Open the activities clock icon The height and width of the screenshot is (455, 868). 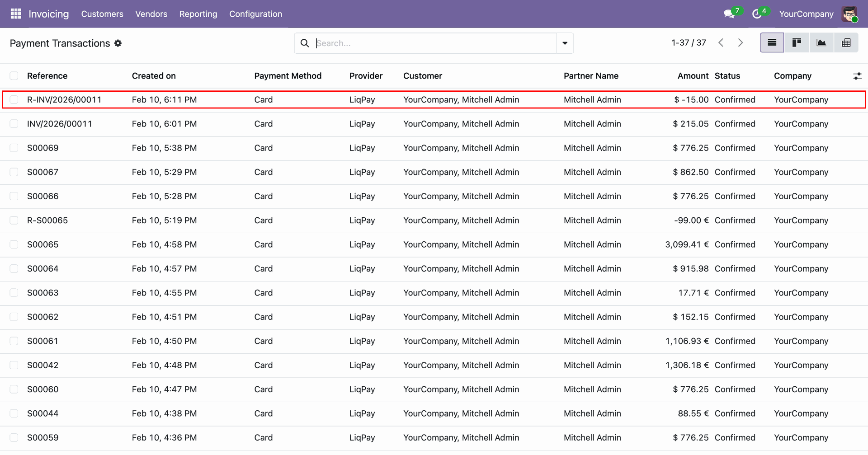point(757,14)
